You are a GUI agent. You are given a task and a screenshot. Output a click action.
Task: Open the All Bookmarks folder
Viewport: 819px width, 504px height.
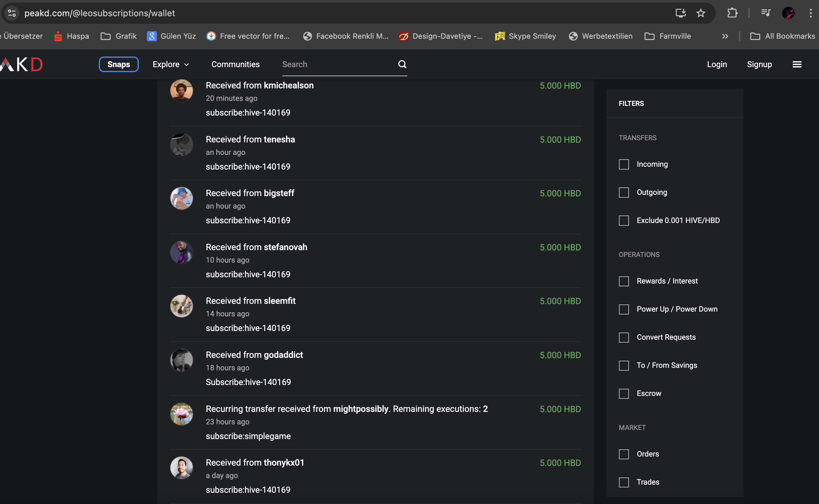point(782,36)
